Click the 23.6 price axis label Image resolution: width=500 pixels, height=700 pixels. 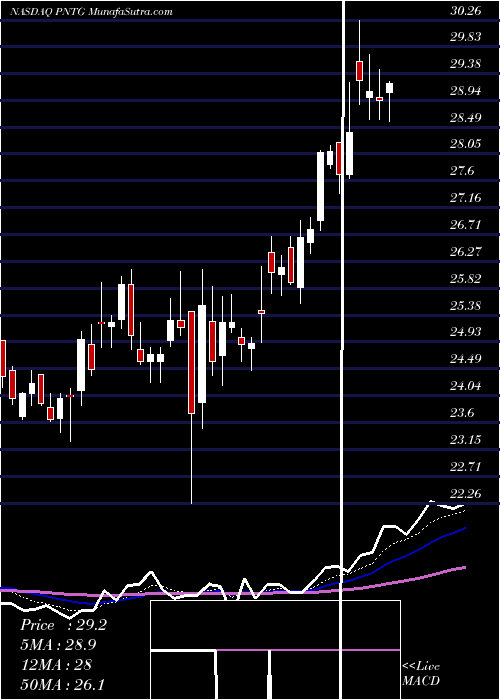tap(462, 412)
